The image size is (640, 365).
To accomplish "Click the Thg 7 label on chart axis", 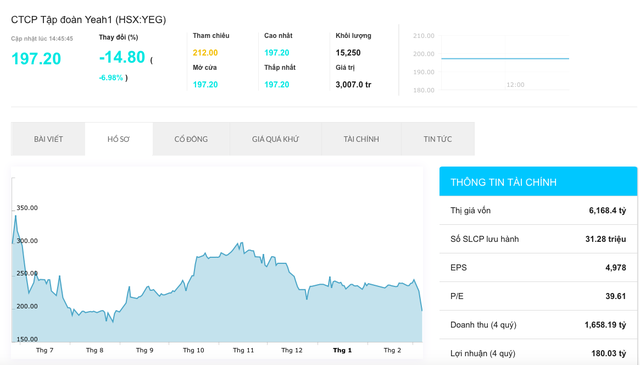I will [x=44, y=350].
